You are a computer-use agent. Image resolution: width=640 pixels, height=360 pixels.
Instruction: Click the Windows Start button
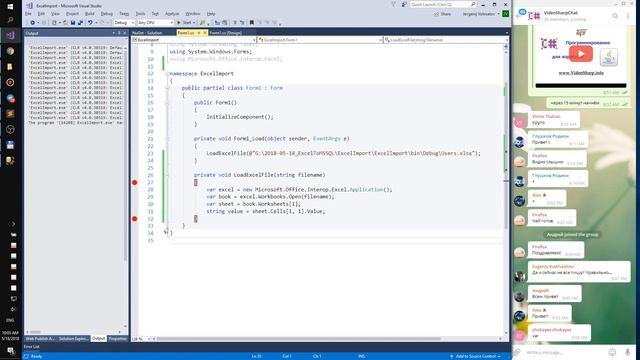10,6
